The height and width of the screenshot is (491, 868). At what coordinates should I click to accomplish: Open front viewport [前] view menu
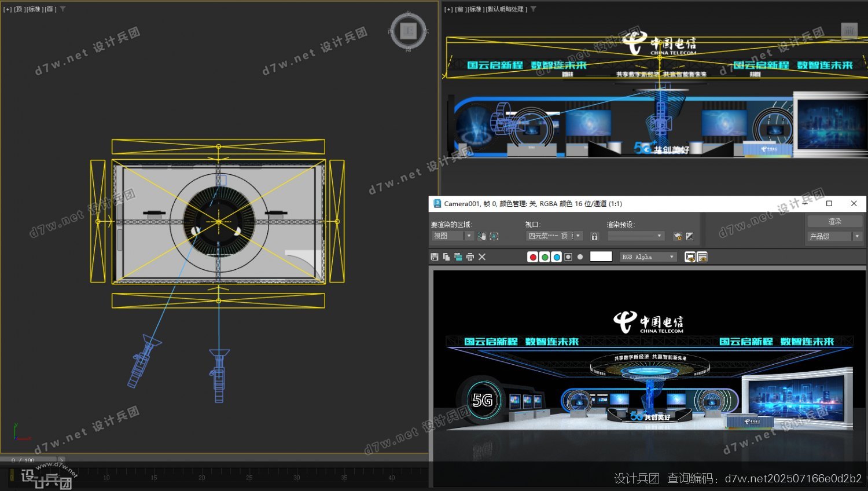pyautogui.click(x=460, y=9)
